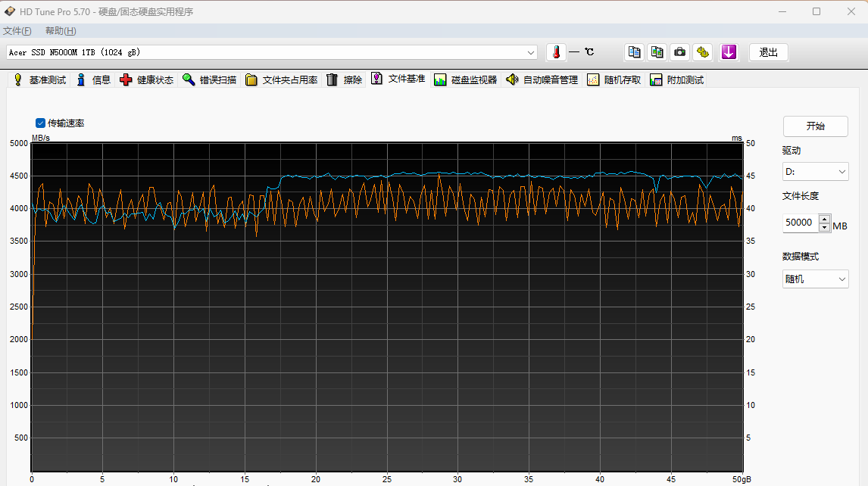The width and height of the screenshot is (868, 486).
Task: Open the 健康状态 health tab
Action: click(147, 80)
